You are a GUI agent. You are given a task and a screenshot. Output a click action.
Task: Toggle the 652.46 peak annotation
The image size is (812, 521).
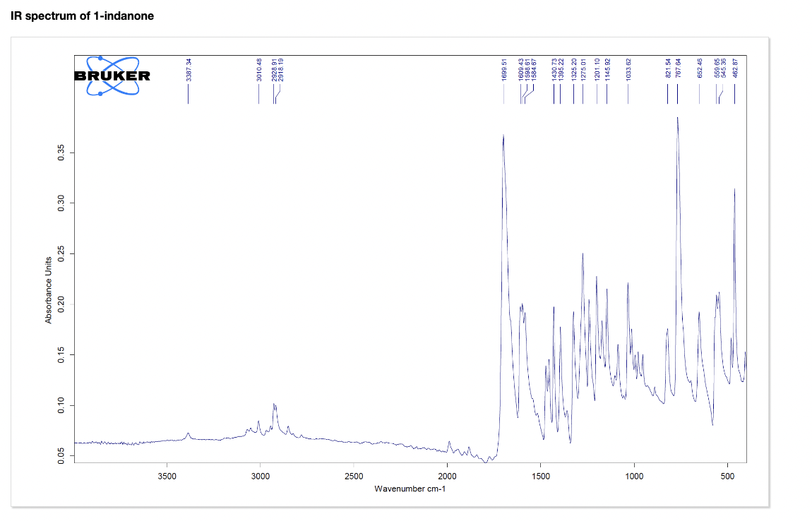pyautogui.click(x=700, y=69)
